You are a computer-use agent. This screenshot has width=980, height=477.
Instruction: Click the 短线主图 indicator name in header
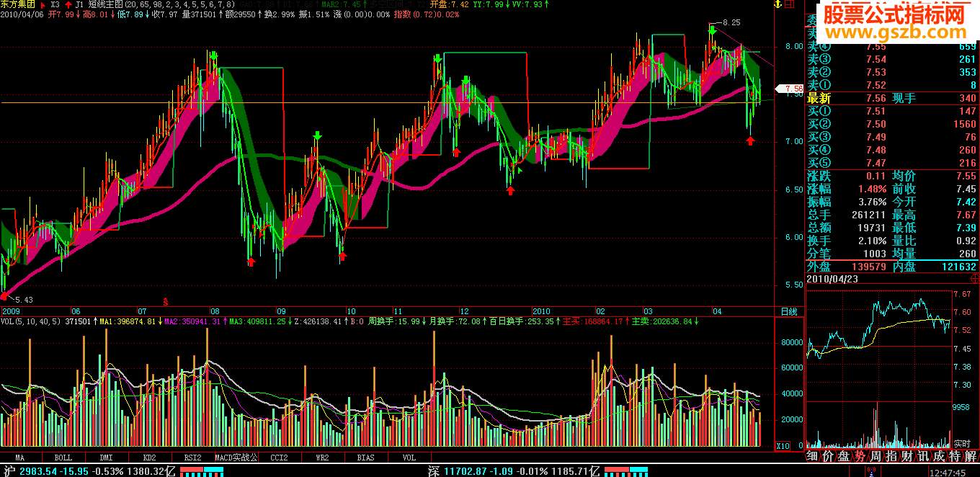click(106, 4)
